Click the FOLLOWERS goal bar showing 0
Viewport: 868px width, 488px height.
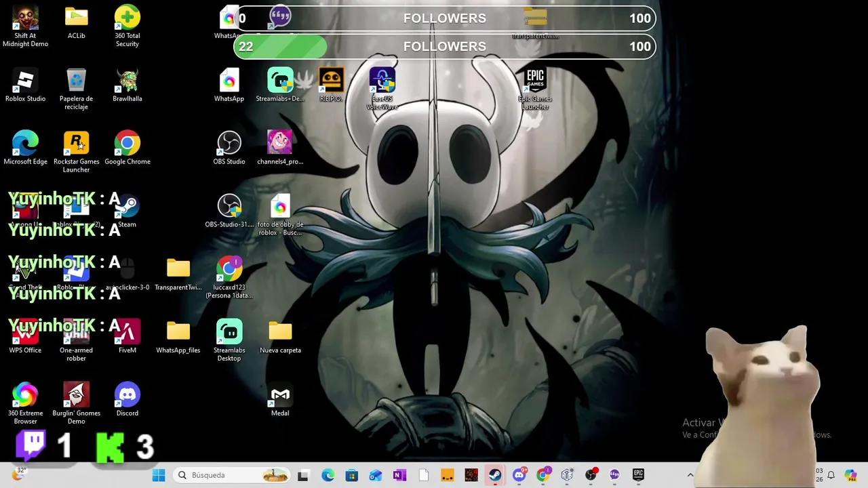pyautogui.click(x=445, y=18)
